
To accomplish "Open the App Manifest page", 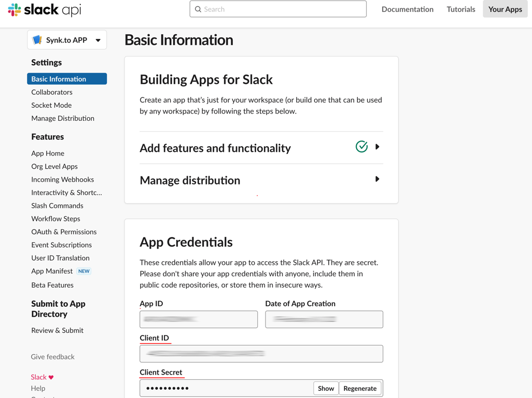I will tap(52, 271).
